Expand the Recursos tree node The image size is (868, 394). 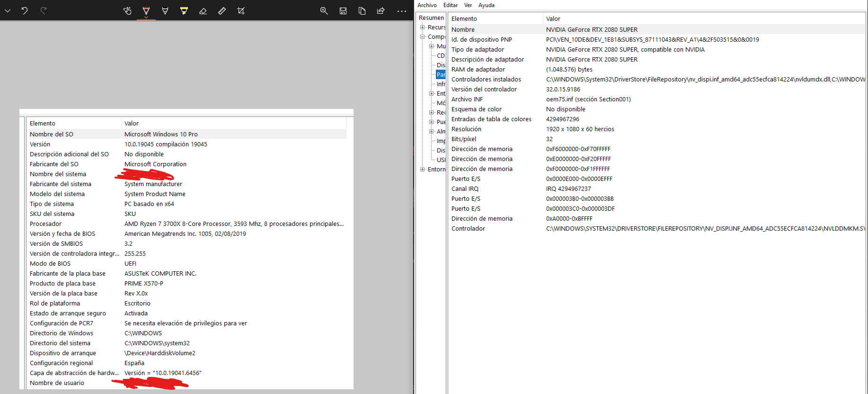click(423, 27)
